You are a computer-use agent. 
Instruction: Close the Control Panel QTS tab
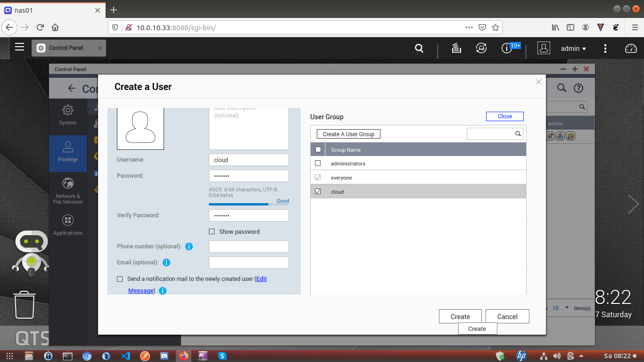pyautogui.click(x=99, y=48)
